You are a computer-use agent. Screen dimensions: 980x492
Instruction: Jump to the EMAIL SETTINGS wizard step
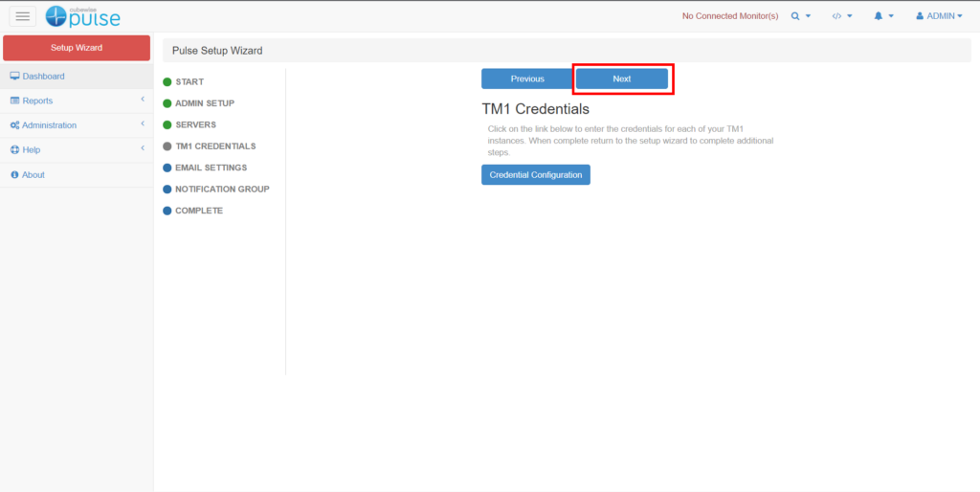coord(212,168)
